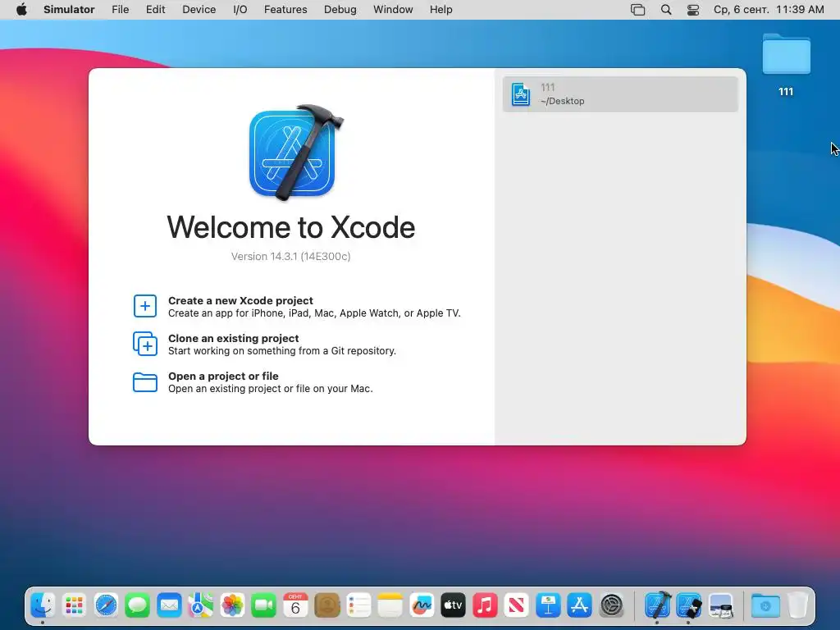Open Freeform from the Dock
840x630 pixels.
coord(422,606)
